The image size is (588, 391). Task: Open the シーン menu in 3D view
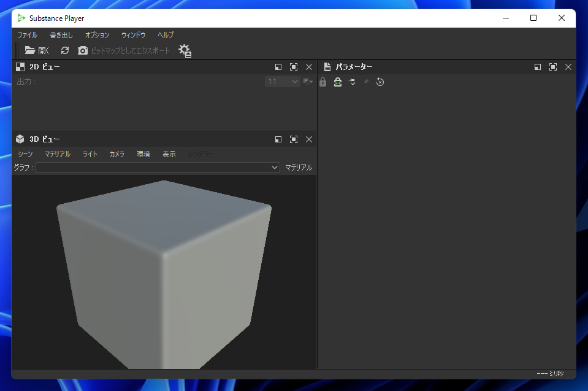click(x=25, y=154)
